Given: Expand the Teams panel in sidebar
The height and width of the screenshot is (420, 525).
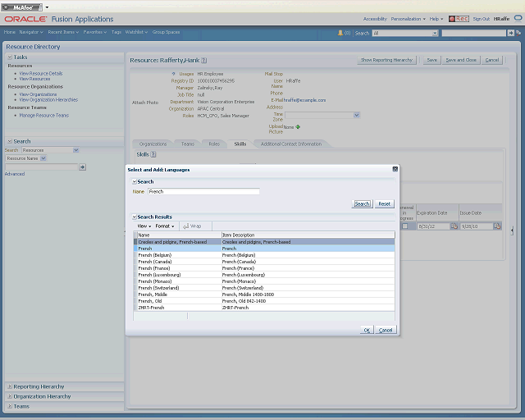Looking at the screenshot, I should click(10, 406).
